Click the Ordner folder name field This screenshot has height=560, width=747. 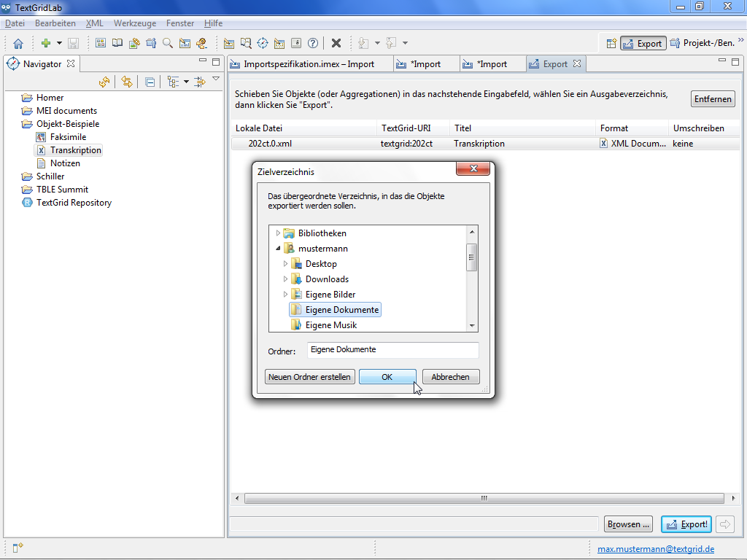(392, 350)
